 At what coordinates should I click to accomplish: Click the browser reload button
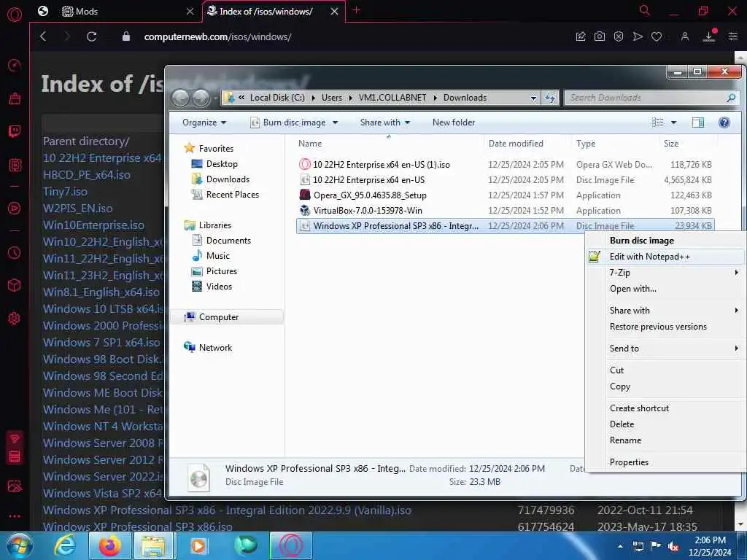91,36
